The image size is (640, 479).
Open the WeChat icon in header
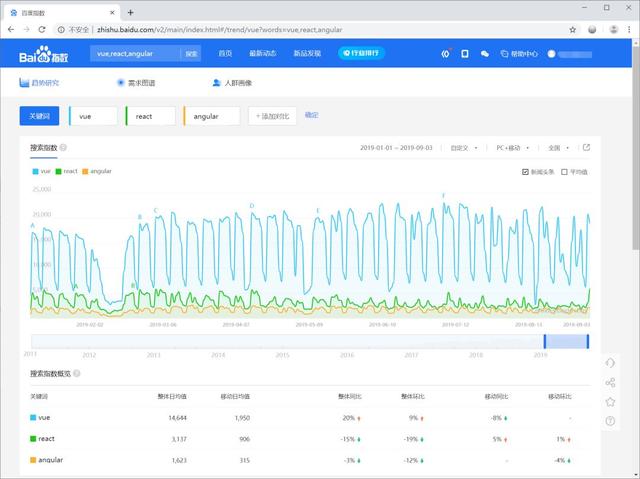[484, 53]
